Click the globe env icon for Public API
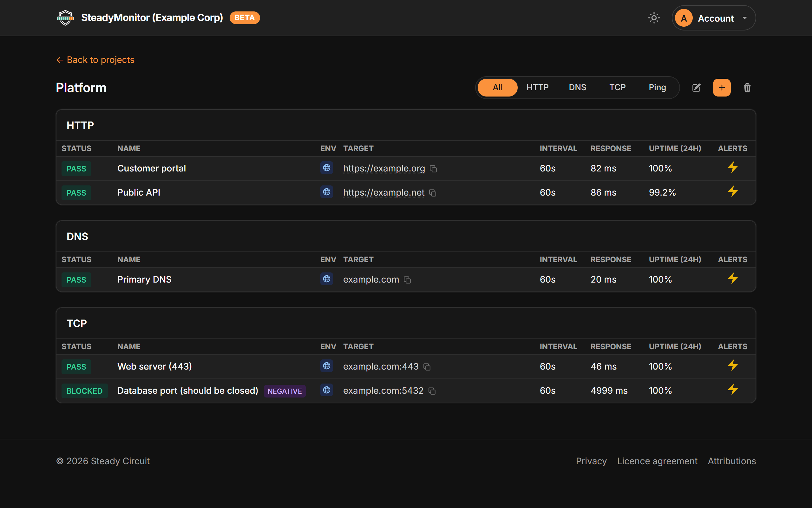The height and width of the screenshot is (508, 812). pyautogui.click(x=326, y=192)
